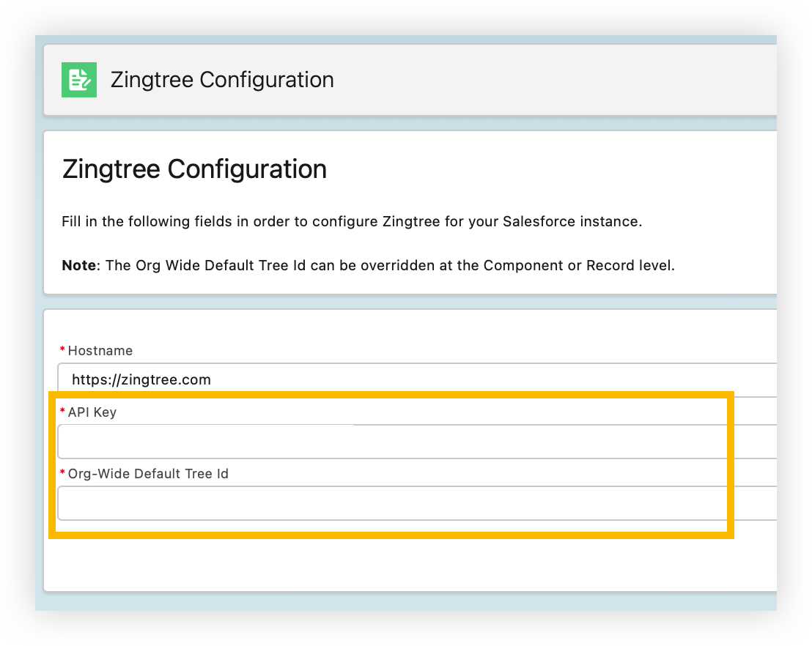Click the Zingtree Configuration header bar text

221,79
